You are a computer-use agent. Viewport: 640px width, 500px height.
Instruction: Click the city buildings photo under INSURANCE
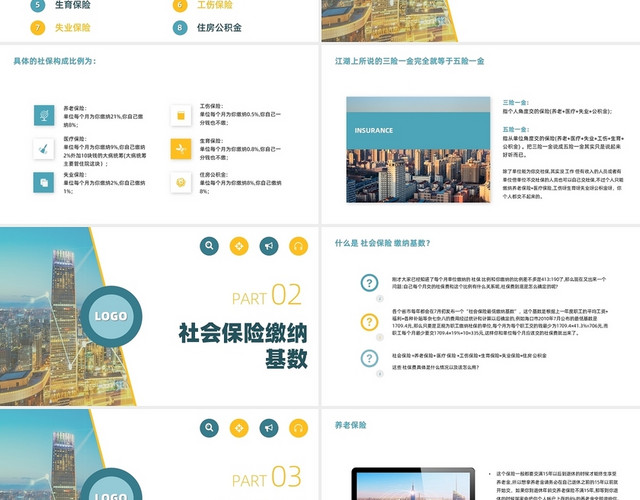tap(418, 176)
